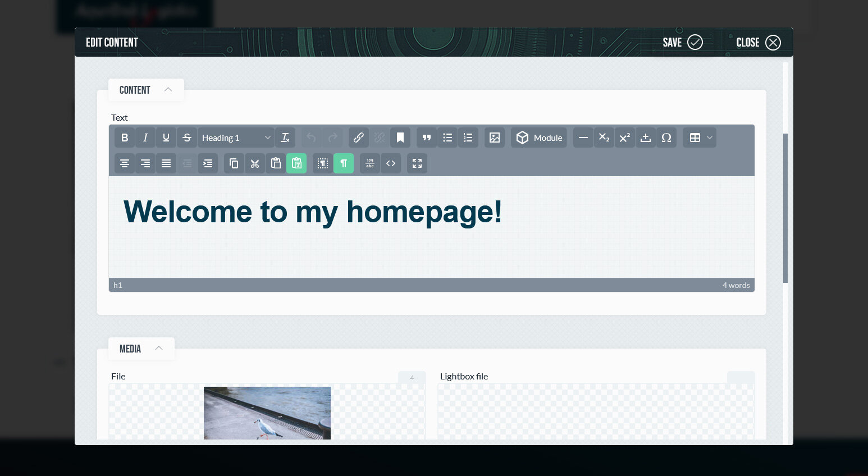Insert an image into the text

[x=494, y=138]
